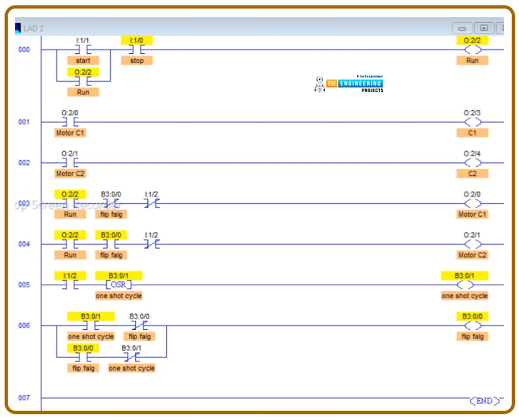Select the Motor C1 output coil on rung 003
Viewport: 519px width, 420px height.
tap(472, 203)
